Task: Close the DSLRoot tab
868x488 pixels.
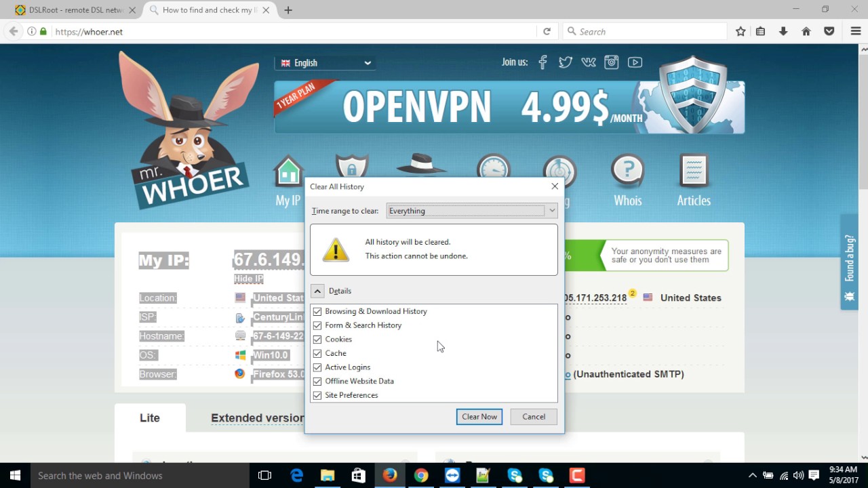Action: point(132,10)
